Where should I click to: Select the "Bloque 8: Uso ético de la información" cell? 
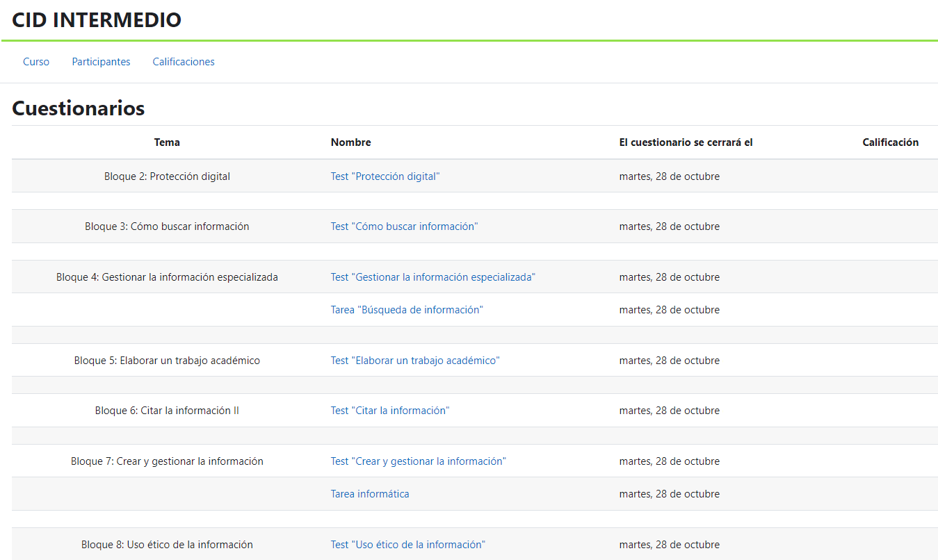click(167, 545)
